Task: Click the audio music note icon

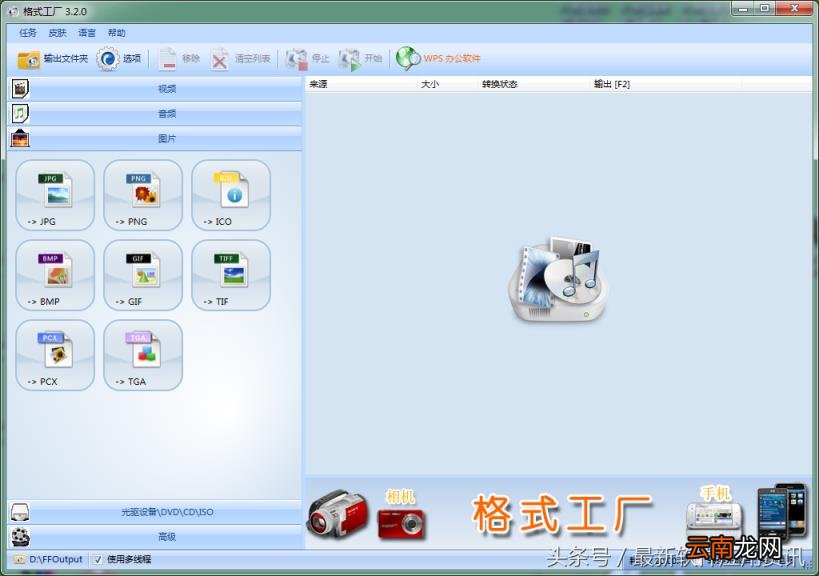Action: (20, 113)
